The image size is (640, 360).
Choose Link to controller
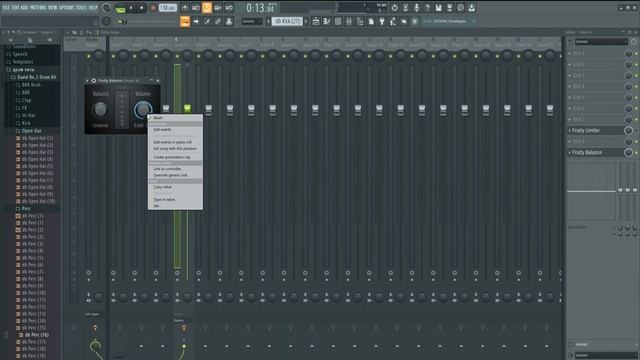(175, 169)
